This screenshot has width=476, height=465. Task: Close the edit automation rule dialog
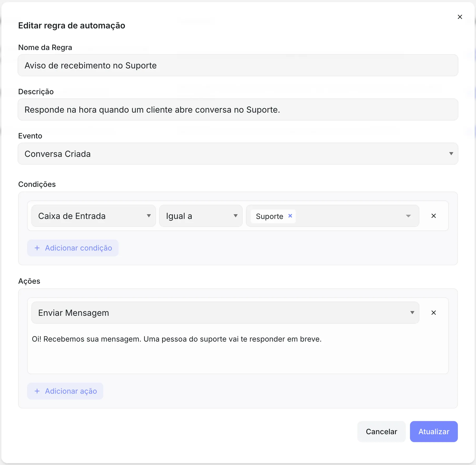[460, 17]
